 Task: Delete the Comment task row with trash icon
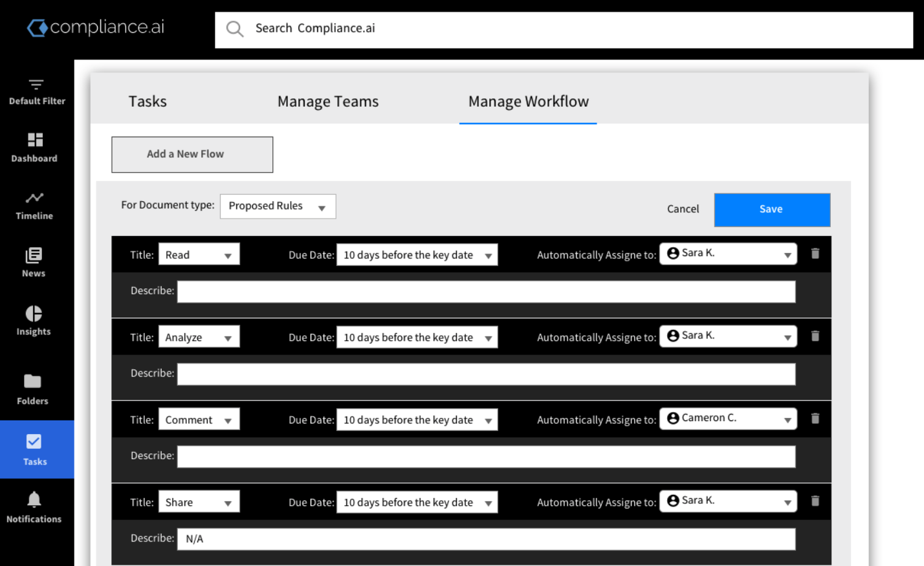(x=815, y=419)
